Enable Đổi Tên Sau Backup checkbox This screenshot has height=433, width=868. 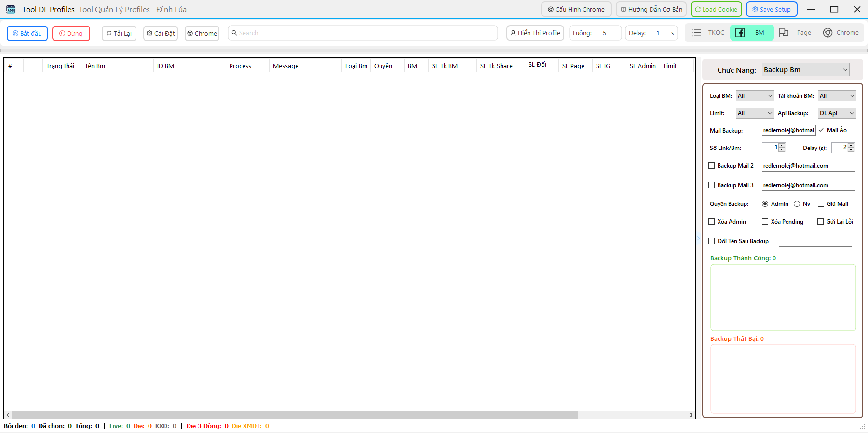[711, 241]
